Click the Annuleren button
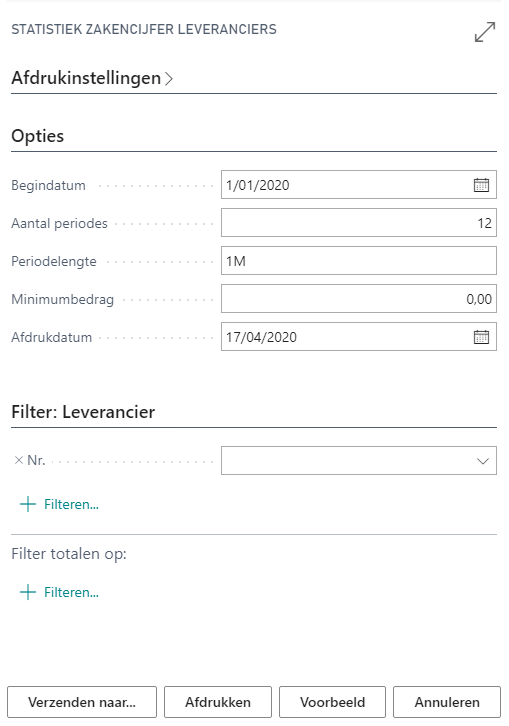Viewport: 509px width, 726px height. click(447, 702)
